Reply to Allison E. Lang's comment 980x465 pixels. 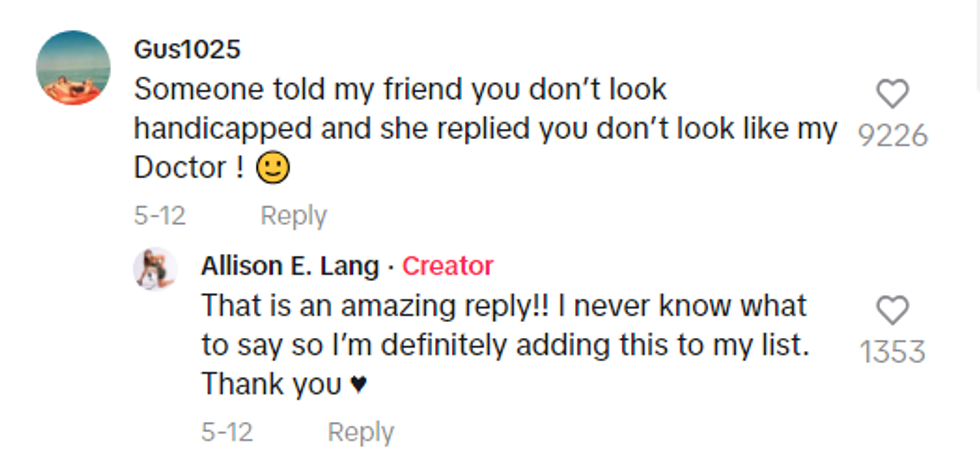361,432
